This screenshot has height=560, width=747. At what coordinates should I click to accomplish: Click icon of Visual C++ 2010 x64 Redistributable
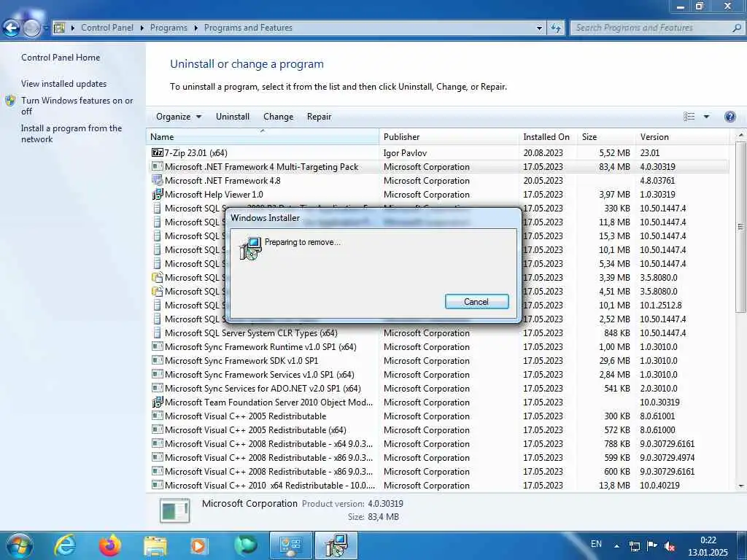click(158, 485)
